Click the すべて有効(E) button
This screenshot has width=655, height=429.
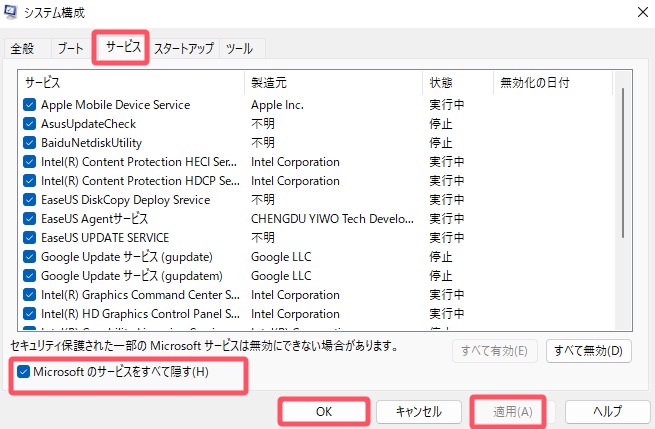pyautogui.click(x=495, y=351)
